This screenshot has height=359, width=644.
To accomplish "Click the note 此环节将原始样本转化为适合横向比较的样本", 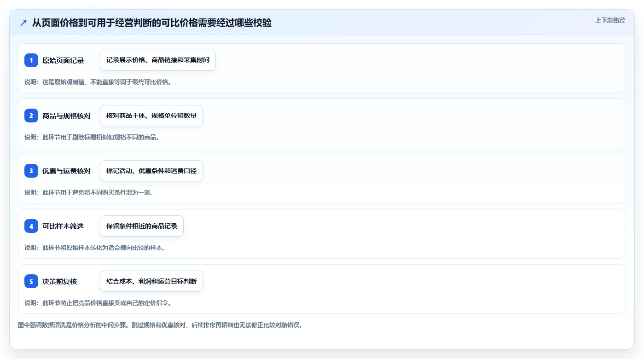I will click(x=95, y=248).
